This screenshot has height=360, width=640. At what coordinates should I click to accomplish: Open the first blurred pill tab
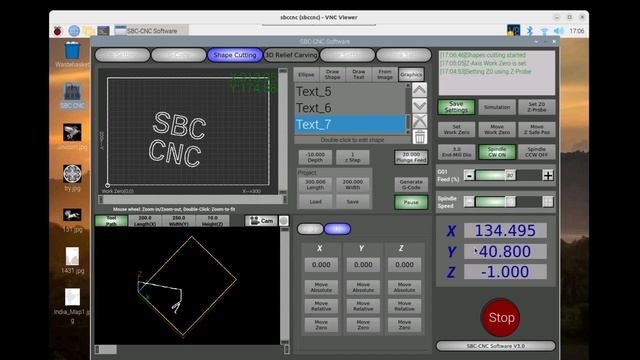(122, 55)
